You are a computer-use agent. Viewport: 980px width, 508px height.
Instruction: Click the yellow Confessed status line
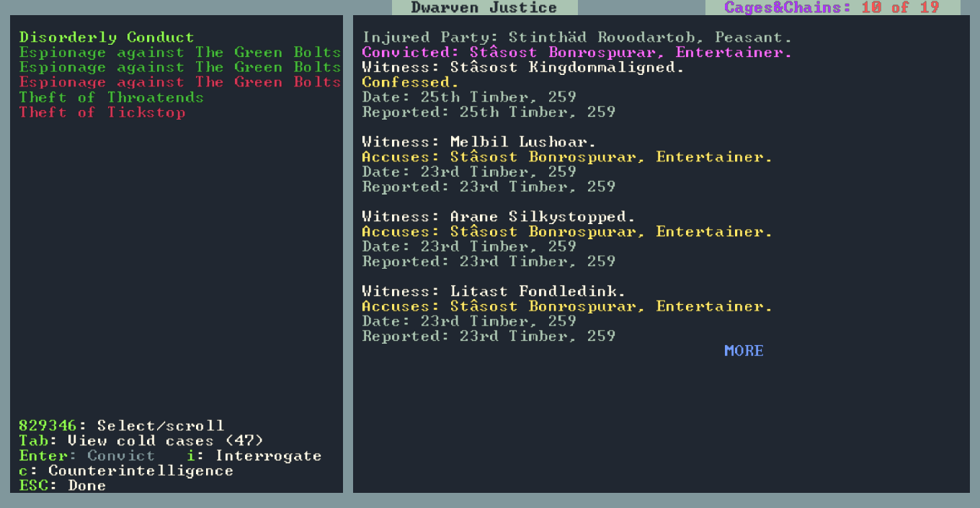pyautogui.click(x=411, y=82)
